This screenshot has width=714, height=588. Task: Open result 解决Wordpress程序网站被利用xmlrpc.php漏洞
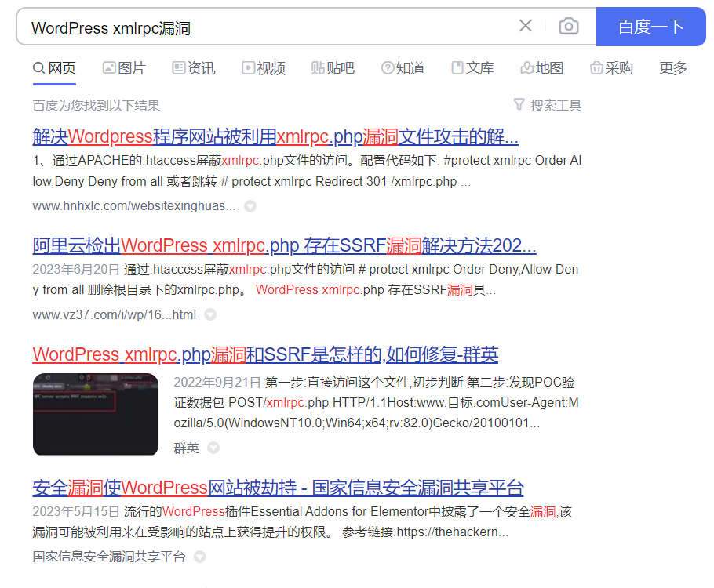[x=275, y=136]
